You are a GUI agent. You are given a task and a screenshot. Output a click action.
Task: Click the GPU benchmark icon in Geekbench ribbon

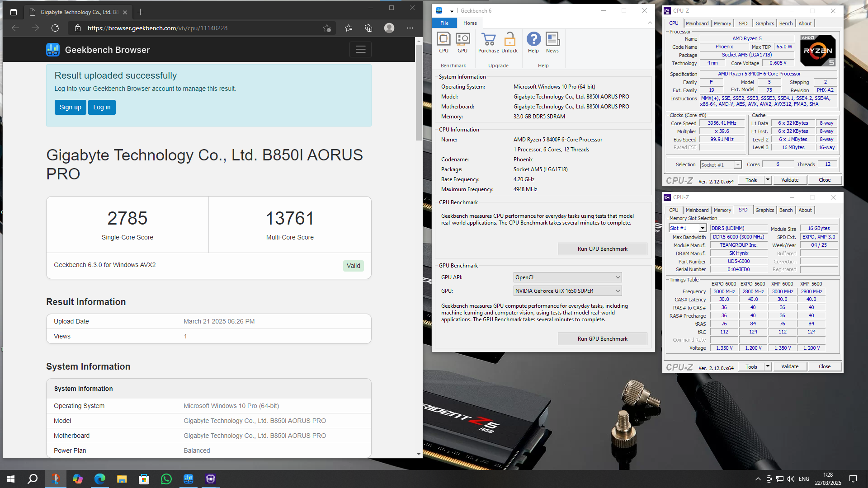pyautogui.click(x=462, y=42)
